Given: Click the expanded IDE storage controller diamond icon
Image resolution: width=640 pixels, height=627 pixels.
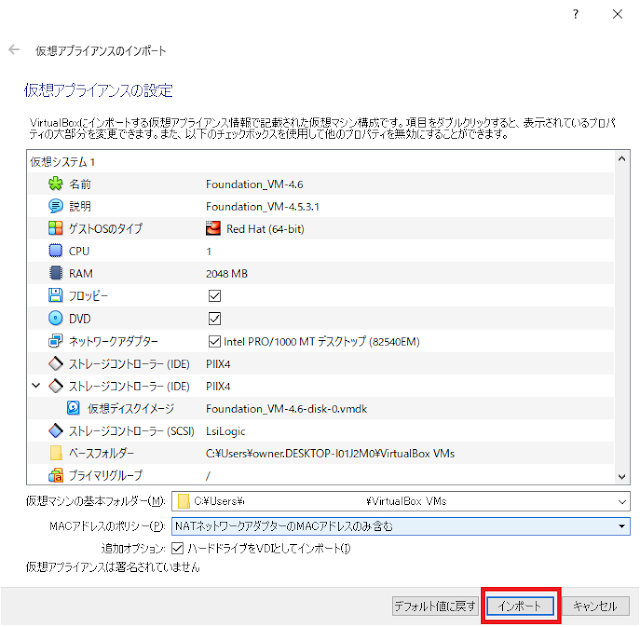Looking at the screenshot, I should (x=56, y=386).
